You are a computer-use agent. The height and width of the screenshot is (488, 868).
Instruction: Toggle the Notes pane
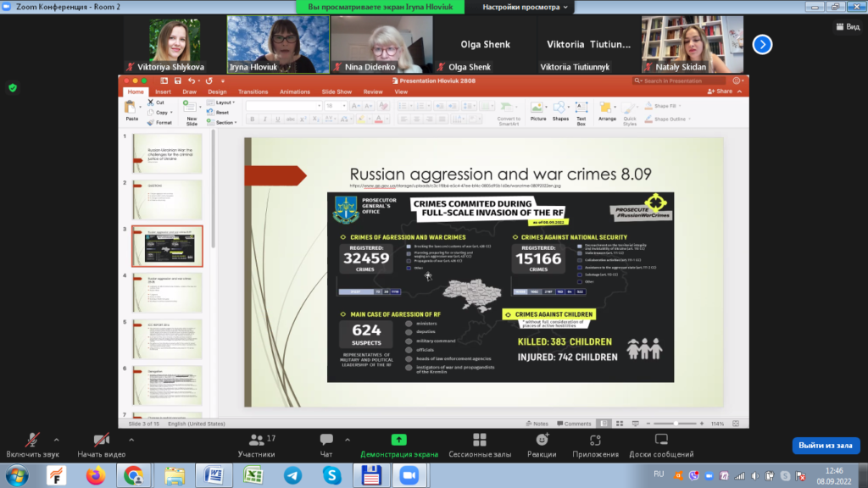(x=537, y=424)
